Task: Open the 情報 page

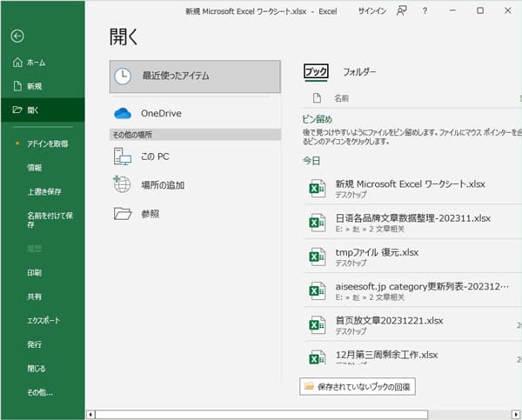Action: [34, 168]
